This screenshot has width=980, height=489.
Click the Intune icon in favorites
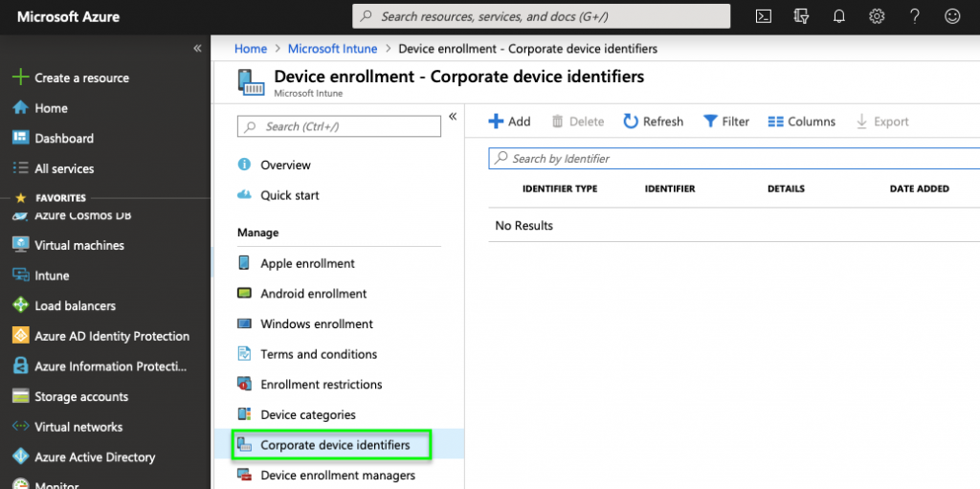[21, 276]
